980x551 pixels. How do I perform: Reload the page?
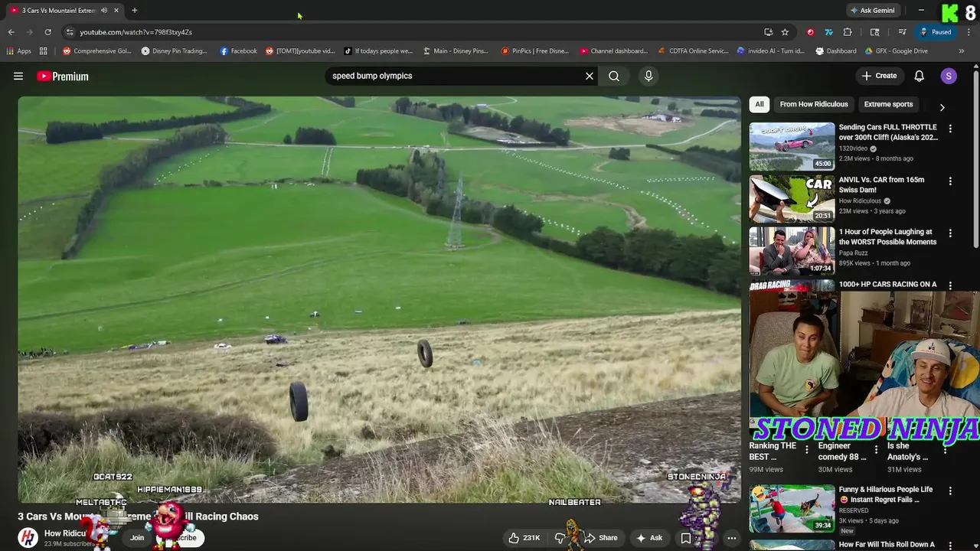[x=47, y=32]
